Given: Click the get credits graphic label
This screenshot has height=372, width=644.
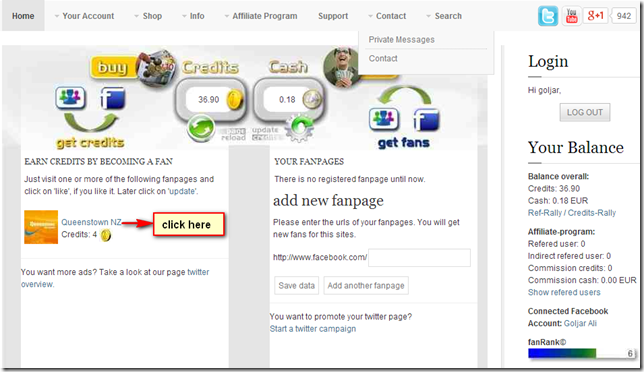Looking at the screenshot, I should tap(90, 142).
